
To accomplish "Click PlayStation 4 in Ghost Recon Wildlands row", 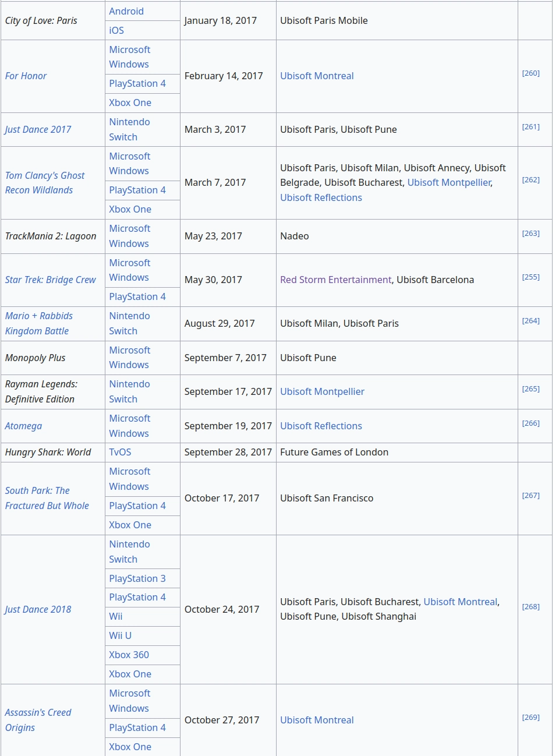I will tap(137, 190).
